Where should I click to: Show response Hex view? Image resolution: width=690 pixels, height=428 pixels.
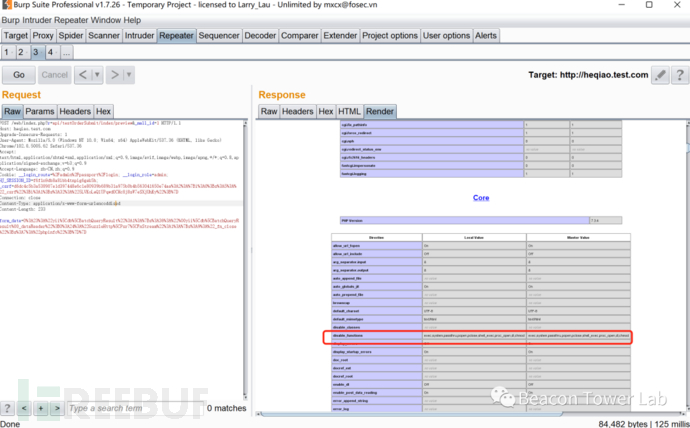pyautogui.click(x=326, y=111)
